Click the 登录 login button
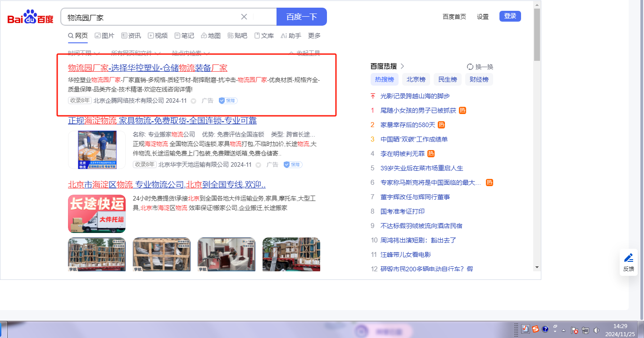The image size is (644, 338). (x=510, y=16)
